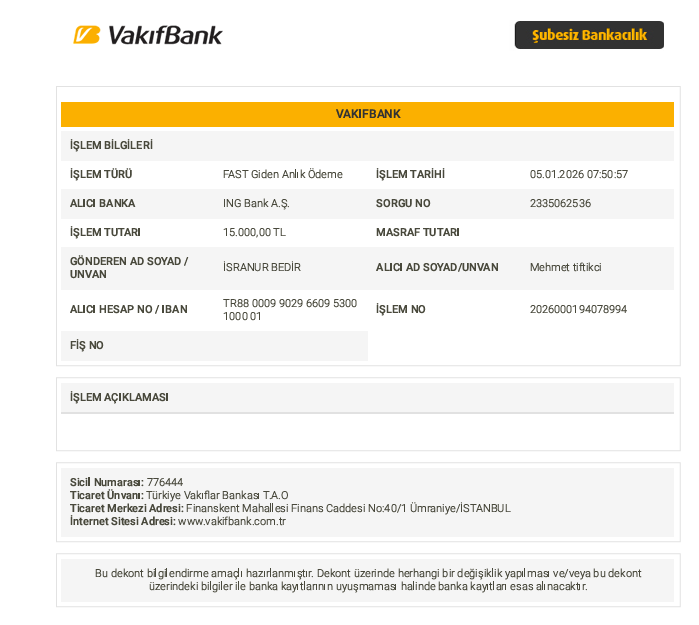
Task: Click the ALICI HESAP NO / IBAN label
Action: pyautogui.click(x=128, y=309)
